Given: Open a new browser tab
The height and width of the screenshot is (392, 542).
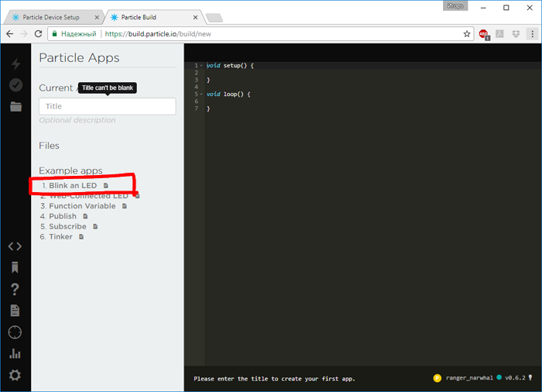Looking at the screenshot, I should (x=214, y=18).
